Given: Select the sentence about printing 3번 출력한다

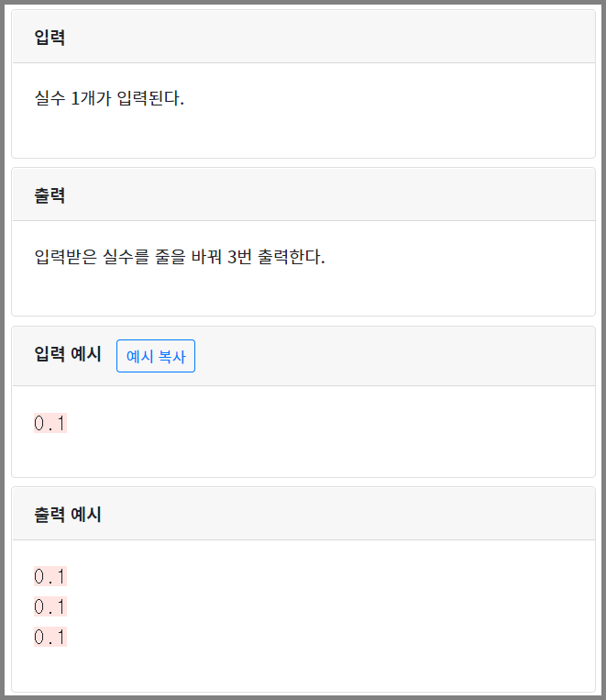Looking at the screenshot, I should tap(180, 257).
